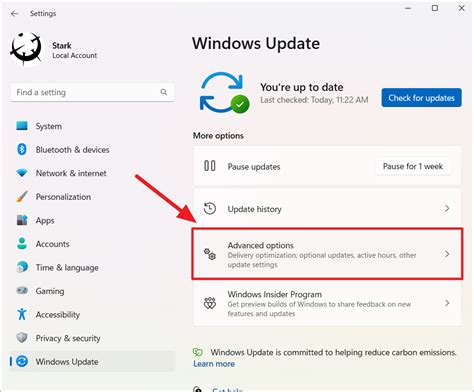
Task: Click the Windows Insider Program chevron
Action: coord(447,303)
